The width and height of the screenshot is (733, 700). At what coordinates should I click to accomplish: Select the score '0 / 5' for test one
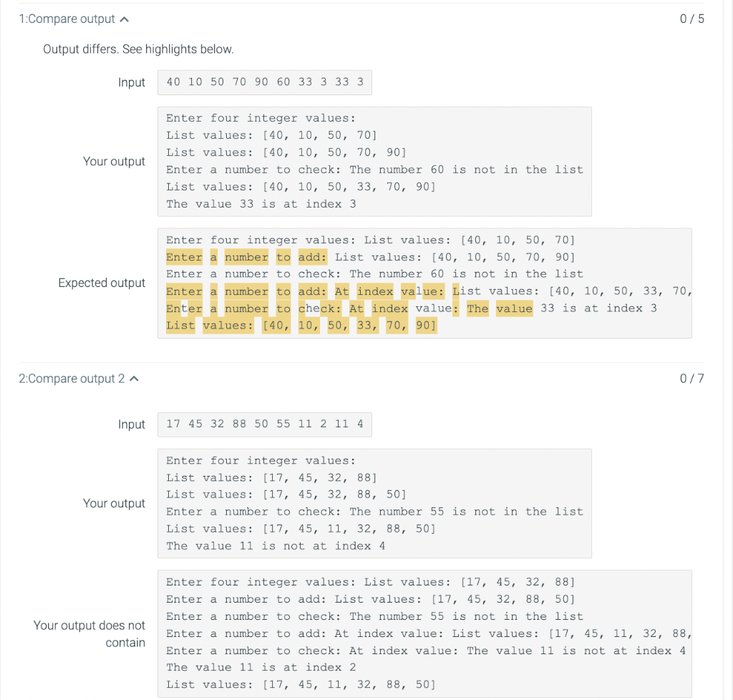[691, 19]
